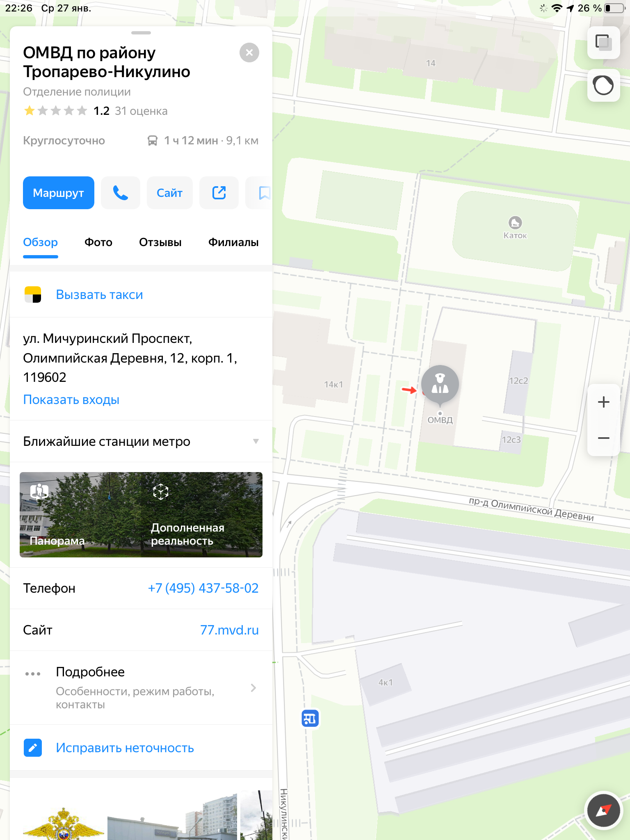This screenshot has height=840, width=630.
Task: Tap the 31 оценка reviews count
Action: pyautogui.click(x=141, y=111)
